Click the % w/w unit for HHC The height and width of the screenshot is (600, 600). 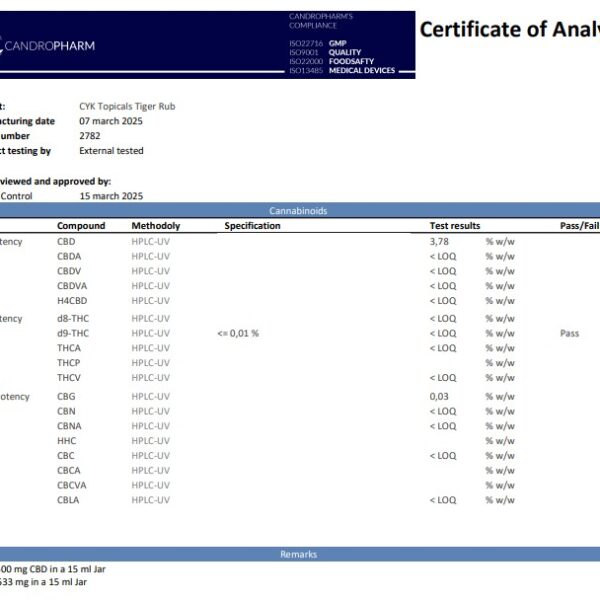[x=500, y=441]
